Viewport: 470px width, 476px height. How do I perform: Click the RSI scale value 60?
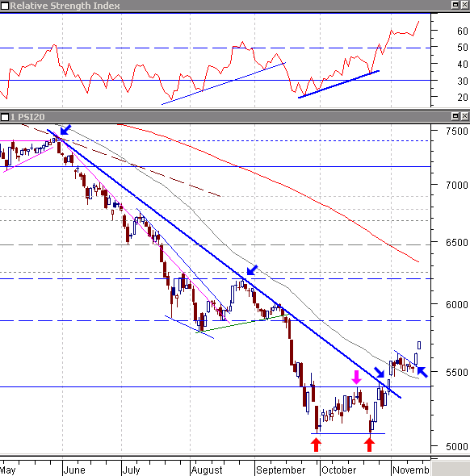click(462, 31)
